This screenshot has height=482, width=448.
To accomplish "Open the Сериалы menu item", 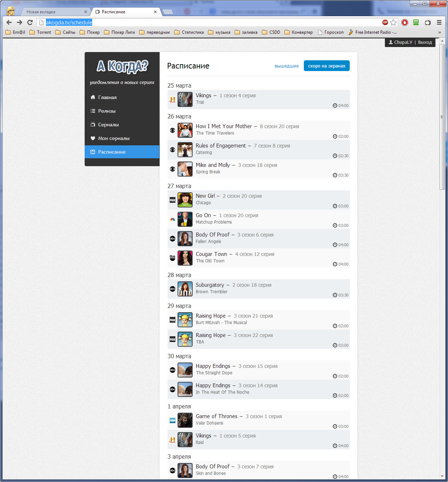I will pyautogui.click(x=122, y=125).
